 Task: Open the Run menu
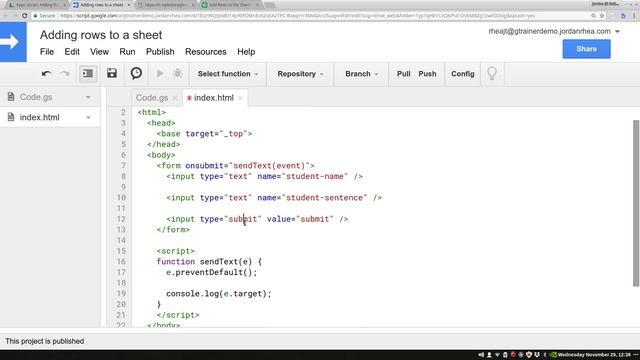click(127, 52)
